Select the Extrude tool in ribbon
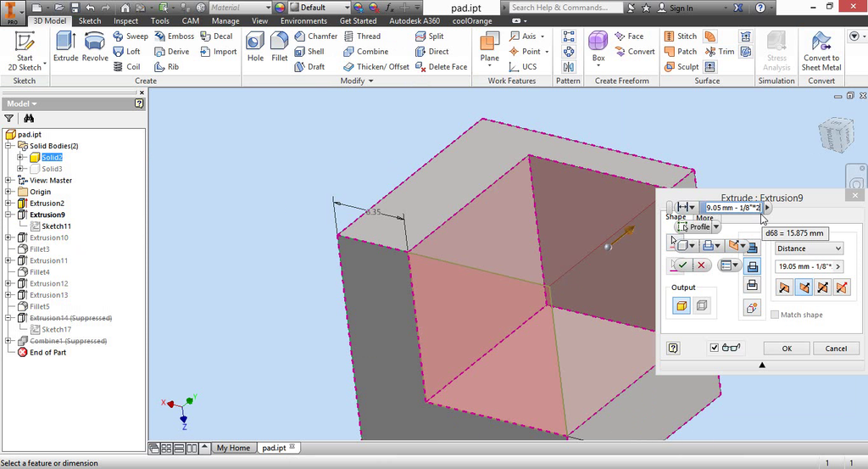This screenshot has height=469, width=868. point(65,47)
